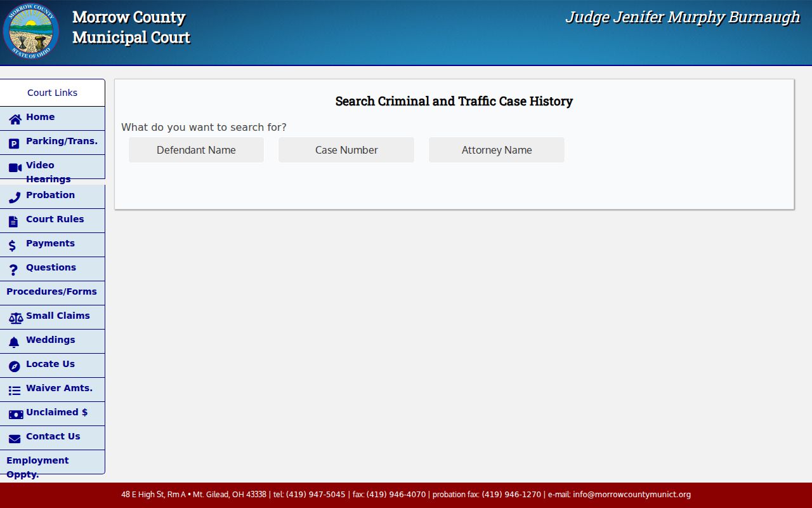Click the Small Claims scales icon
The image size is (812, 508).
(16, 318)
